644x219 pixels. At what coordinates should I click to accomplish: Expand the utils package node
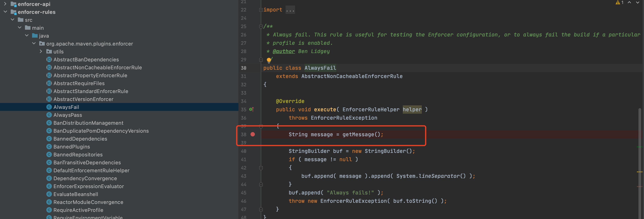click(x=41, y=51)
